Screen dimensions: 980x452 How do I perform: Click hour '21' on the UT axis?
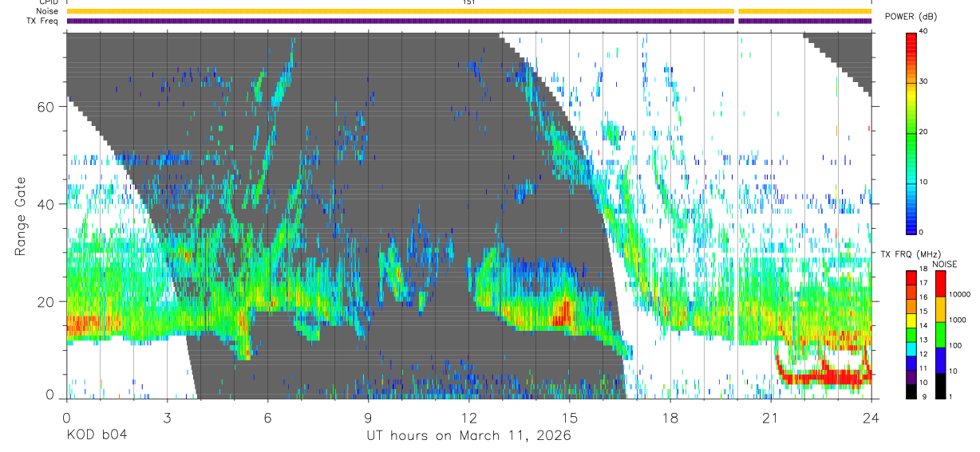[x=771, y=417]
